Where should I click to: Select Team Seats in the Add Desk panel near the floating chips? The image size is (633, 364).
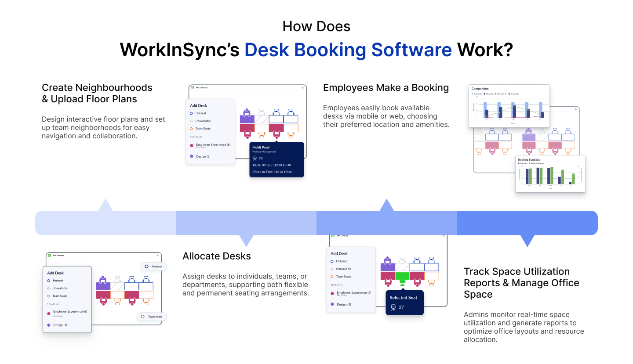pos(57,296)
